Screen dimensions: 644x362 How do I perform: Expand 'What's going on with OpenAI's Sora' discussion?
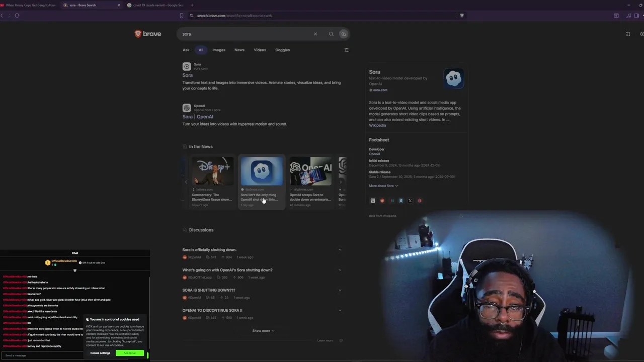coord(340,270)
